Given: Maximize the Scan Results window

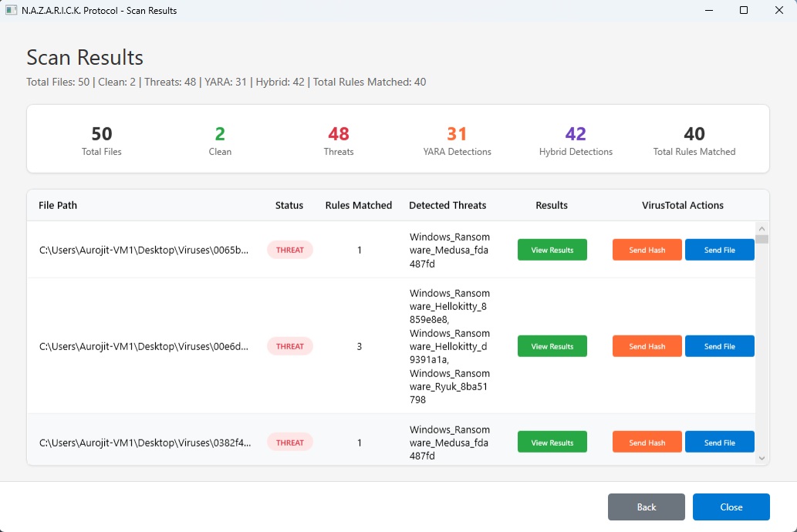Looking at the screenshot, I should coord(743,11).
